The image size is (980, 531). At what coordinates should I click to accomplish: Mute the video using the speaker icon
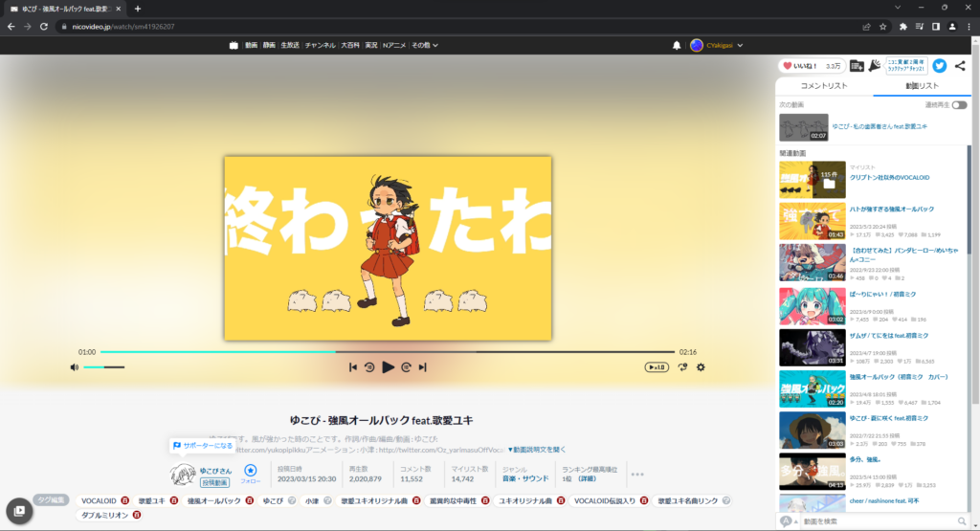click(x=75, y=367)
